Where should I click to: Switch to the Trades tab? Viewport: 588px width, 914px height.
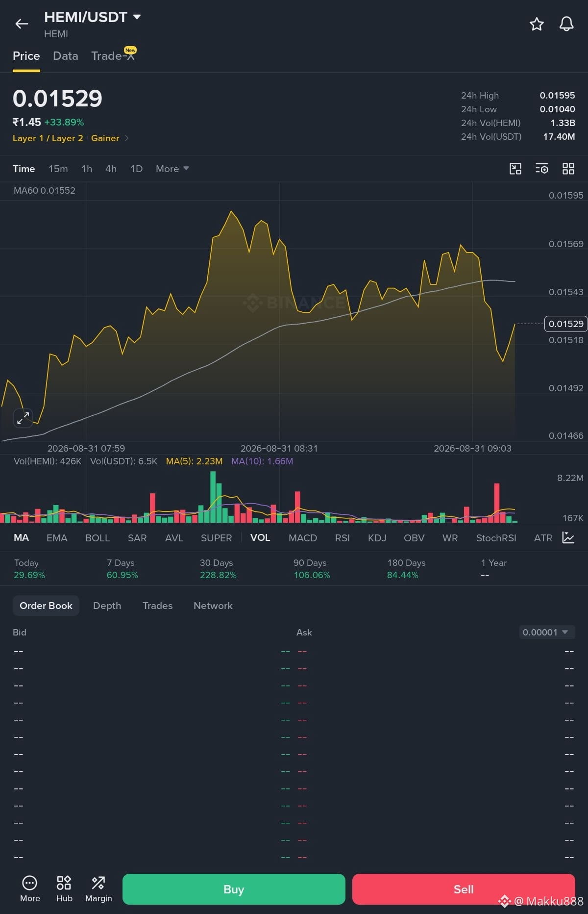158,606
